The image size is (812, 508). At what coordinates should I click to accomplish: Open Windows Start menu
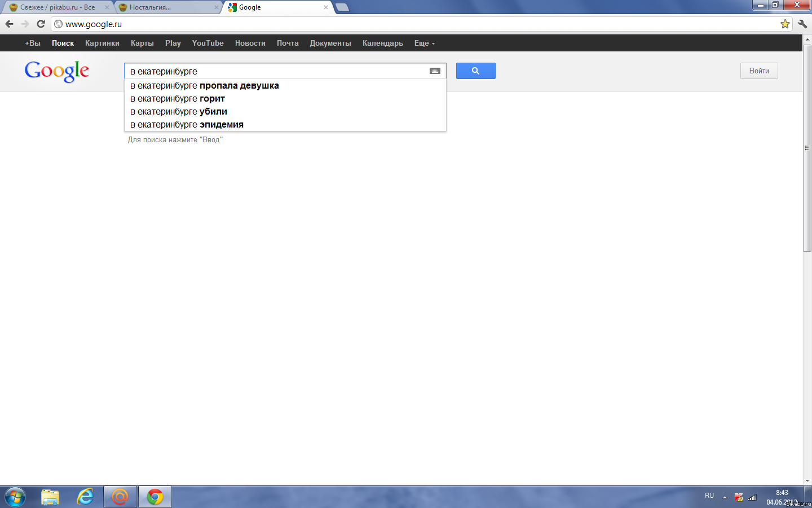[x=15, y=497]
